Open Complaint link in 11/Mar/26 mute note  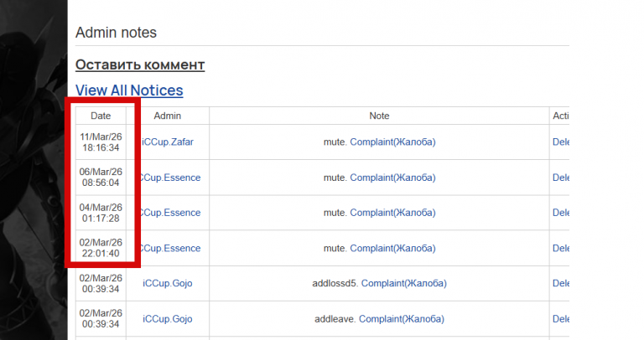click(x=392, y=142)
